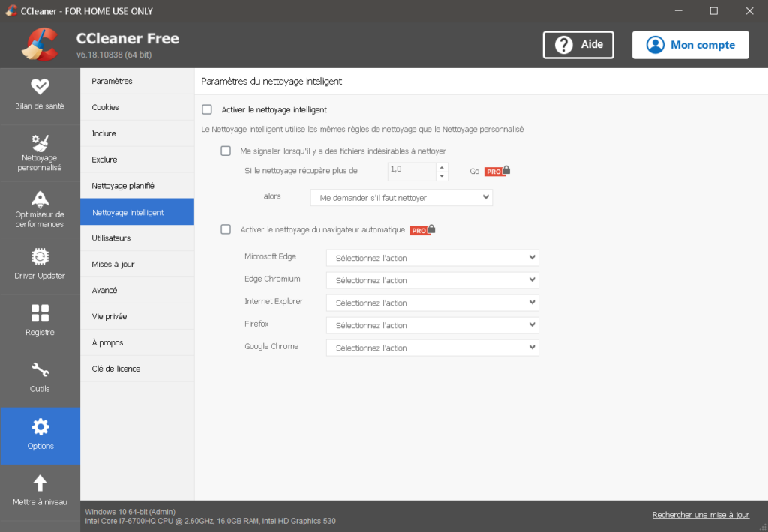This screenshot has height=532, width=768.
Task: Open the Rechercher une mise à jour link
Action: click(700, 515)
